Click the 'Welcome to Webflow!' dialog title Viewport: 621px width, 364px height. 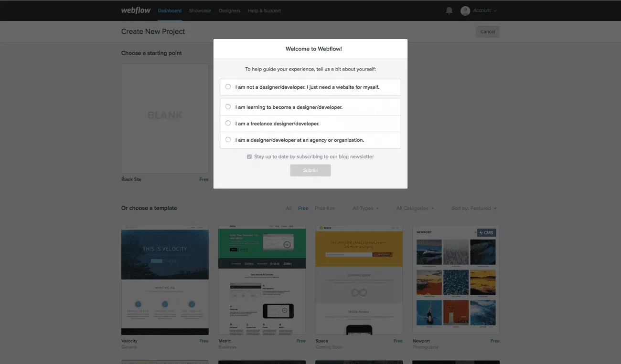(x=313, y=49)
